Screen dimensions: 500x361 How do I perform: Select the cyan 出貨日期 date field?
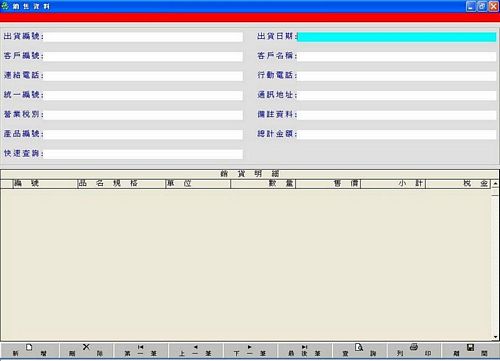397,37
